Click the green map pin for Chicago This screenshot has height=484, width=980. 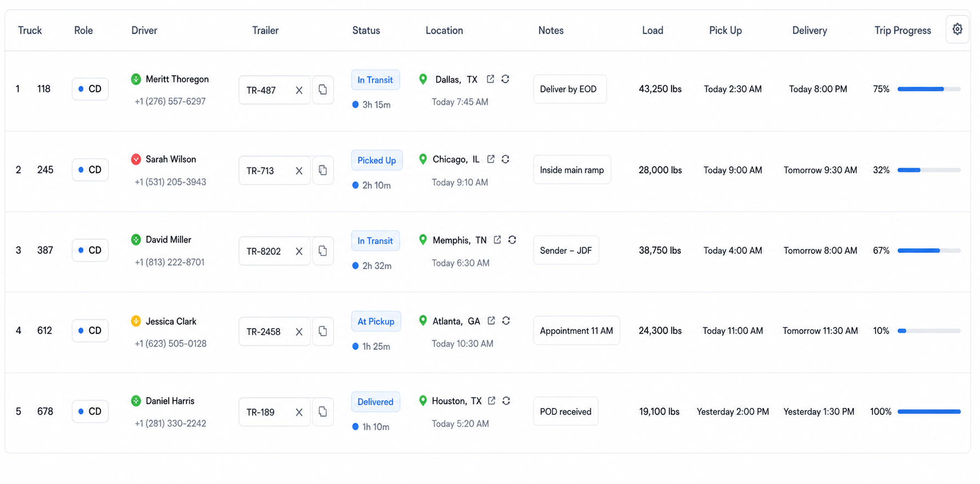point(423,159)
